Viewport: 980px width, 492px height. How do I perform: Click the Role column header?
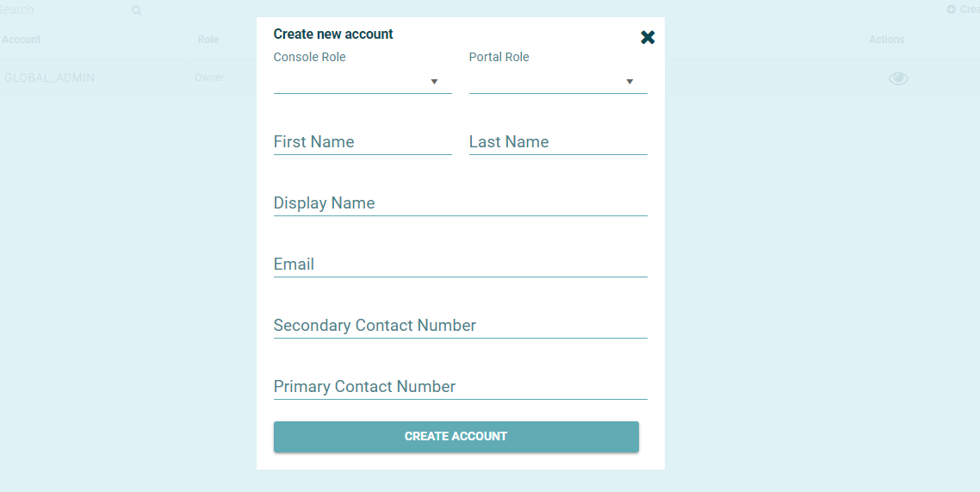click(x=208, y=40)
